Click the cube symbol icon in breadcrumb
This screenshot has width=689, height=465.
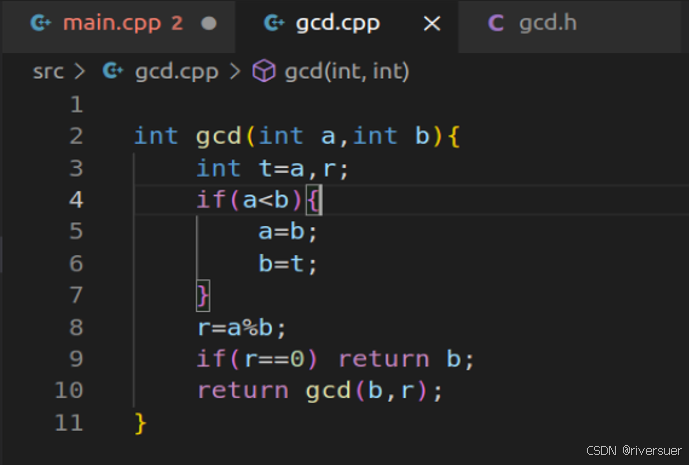263,71
